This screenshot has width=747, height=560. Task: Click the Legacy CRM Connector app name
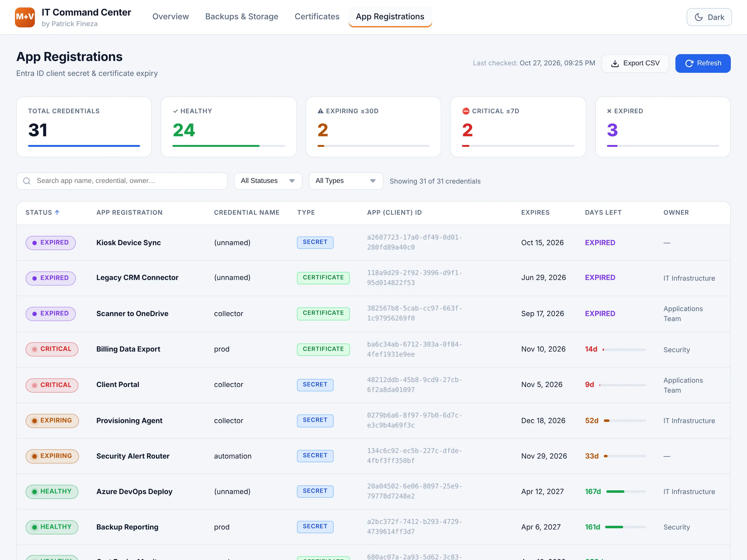tap(137, 278)
